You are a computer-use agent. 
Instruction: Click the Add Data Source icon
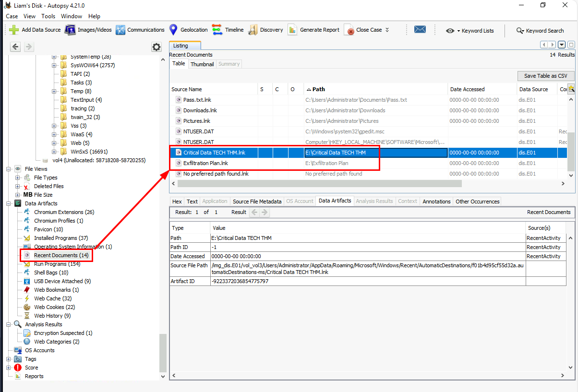coord(14,30)
